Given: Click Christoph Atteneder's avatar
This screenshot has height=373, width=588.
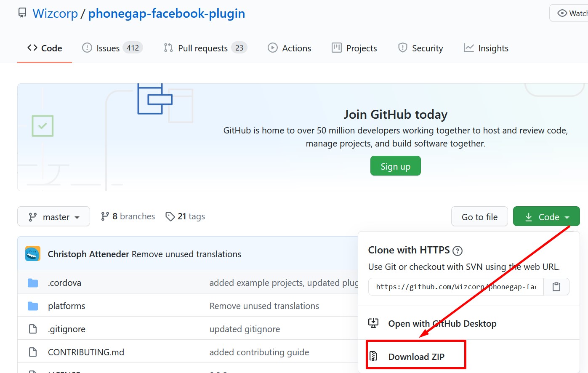Looking at the screenshot, I should [x=33, y=254].
